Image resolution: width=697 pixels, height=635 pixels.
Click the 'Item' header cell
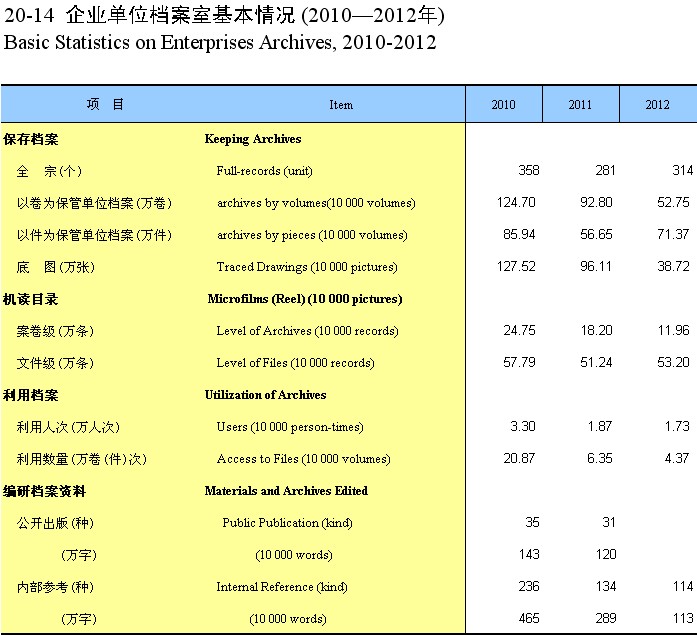pyautogui.click(x=341, y=105)
